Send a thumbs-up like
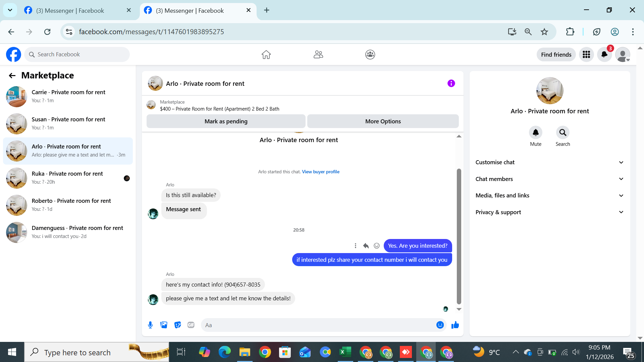The height and width of the screenshot is (362, 644). [455, 325]
